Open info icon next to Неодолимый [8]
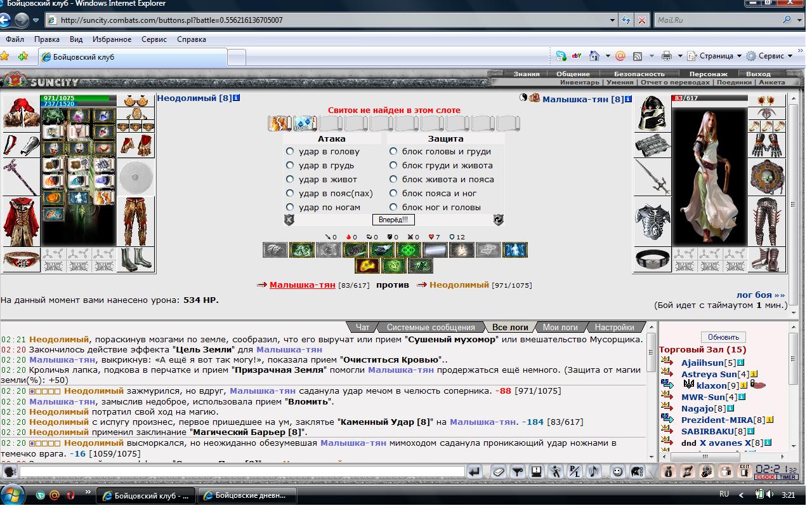 (237, 98)
